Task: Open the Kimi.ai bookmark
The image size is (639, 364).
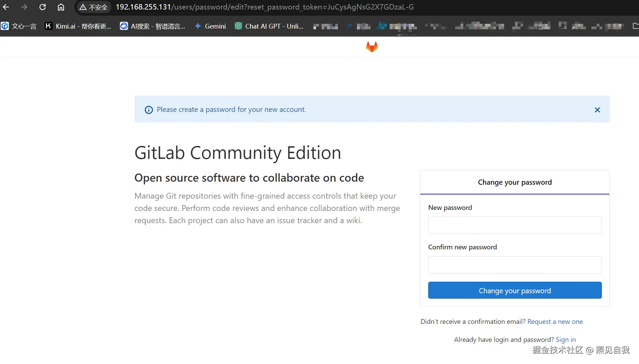Action: tap(78, 26)
